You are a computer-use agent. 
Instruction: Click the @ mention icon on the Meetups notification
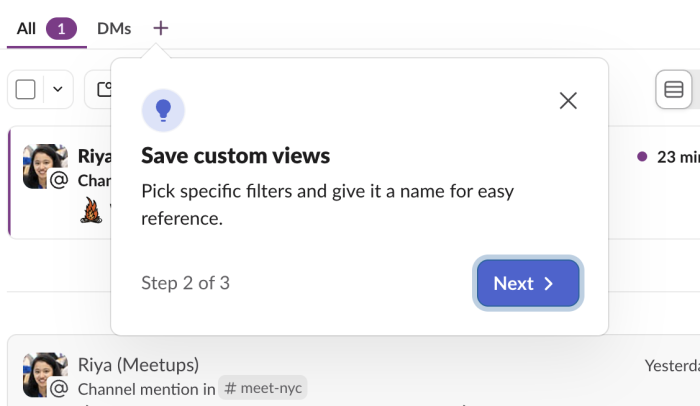tap(59, 388)
